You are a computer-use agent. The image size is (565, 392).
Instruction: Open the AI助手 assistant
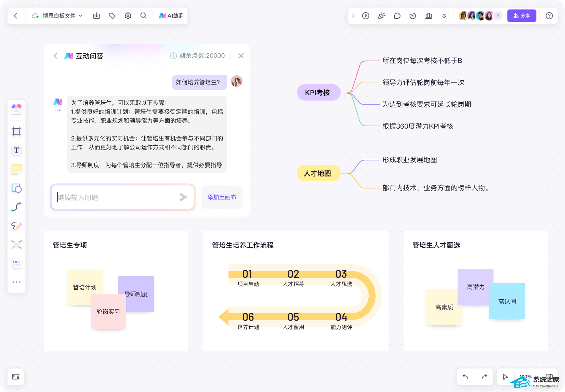coord(171,16)
